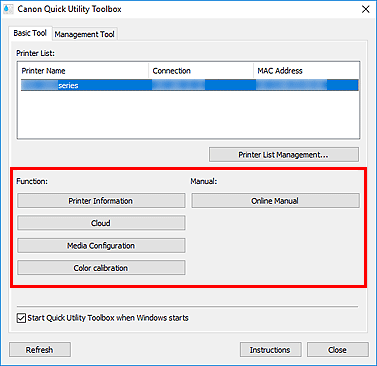Close the window with the X button
This screenshot has width=377, height=366.
(366, 9)
